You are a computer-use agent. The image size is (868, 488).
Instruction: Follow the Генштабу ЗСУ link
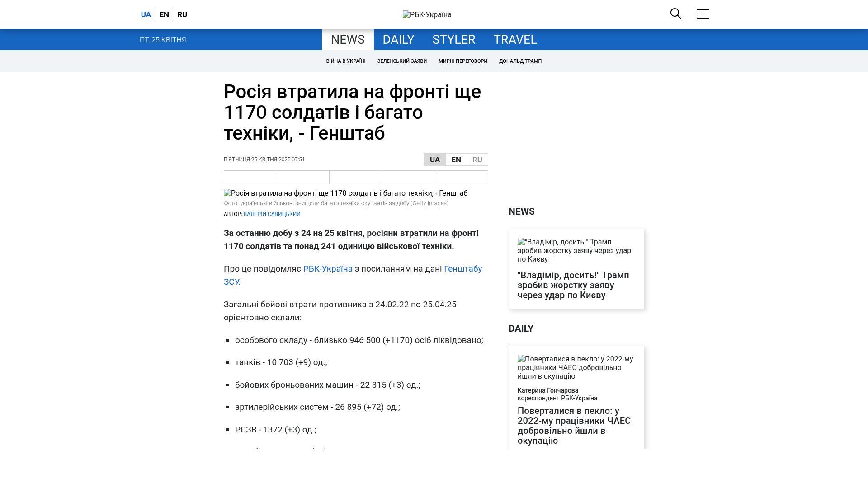(462, 269)
